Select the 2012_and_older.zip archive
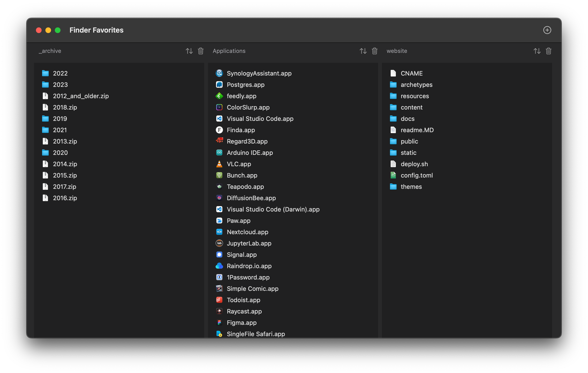The height and width of the screenshot is (373, 588). click(x=81, y=96)
